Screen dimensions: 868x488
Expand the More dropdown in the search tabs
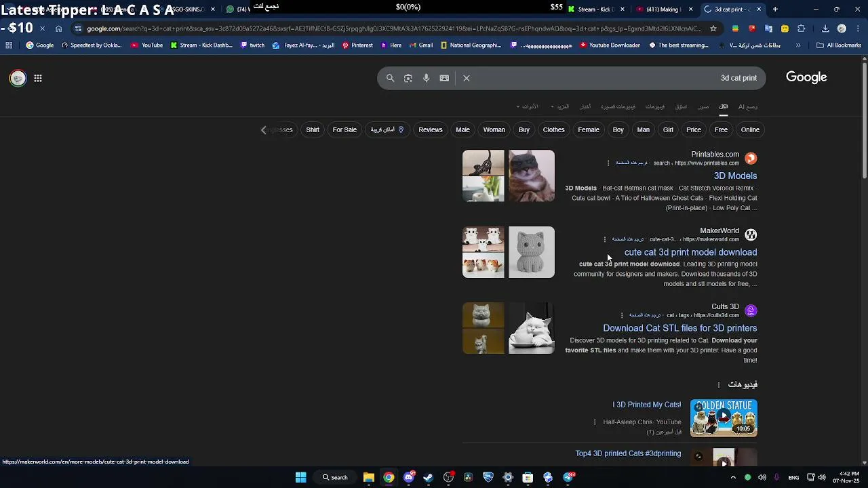pyautogui.click(x=560, y=106)
